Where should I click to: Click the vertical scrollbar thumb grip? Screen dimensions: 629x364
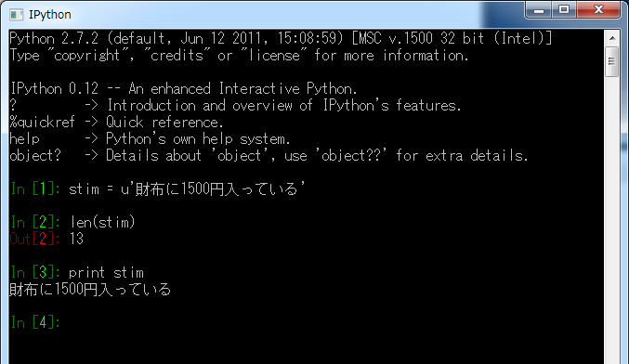click(611, 61)
